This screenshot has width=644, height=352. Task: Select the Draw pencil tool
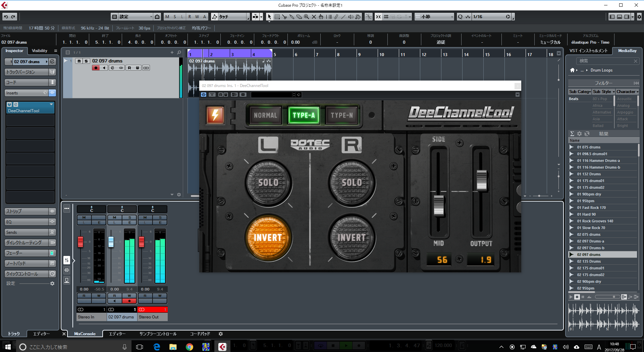click(x=336, y=17)
